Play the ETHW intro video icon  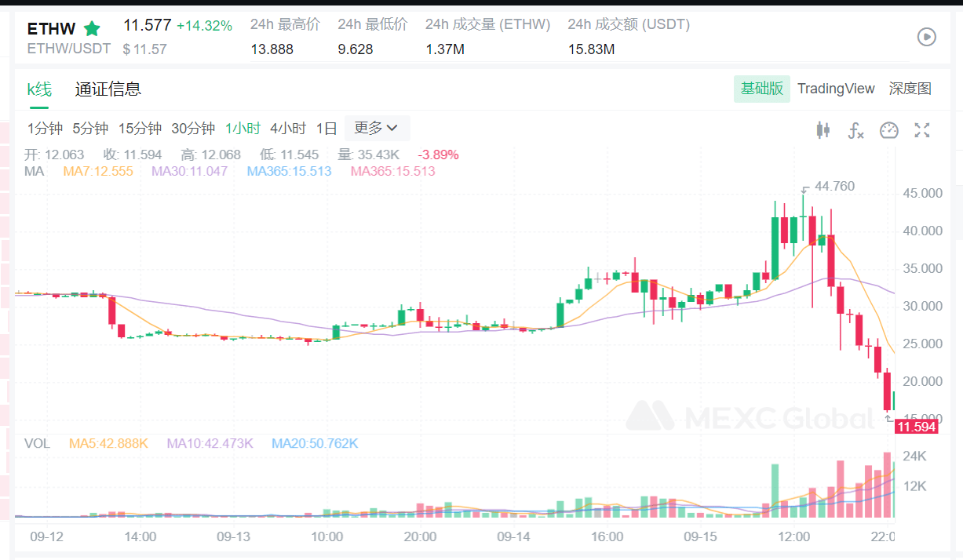[x=927, y=36]
